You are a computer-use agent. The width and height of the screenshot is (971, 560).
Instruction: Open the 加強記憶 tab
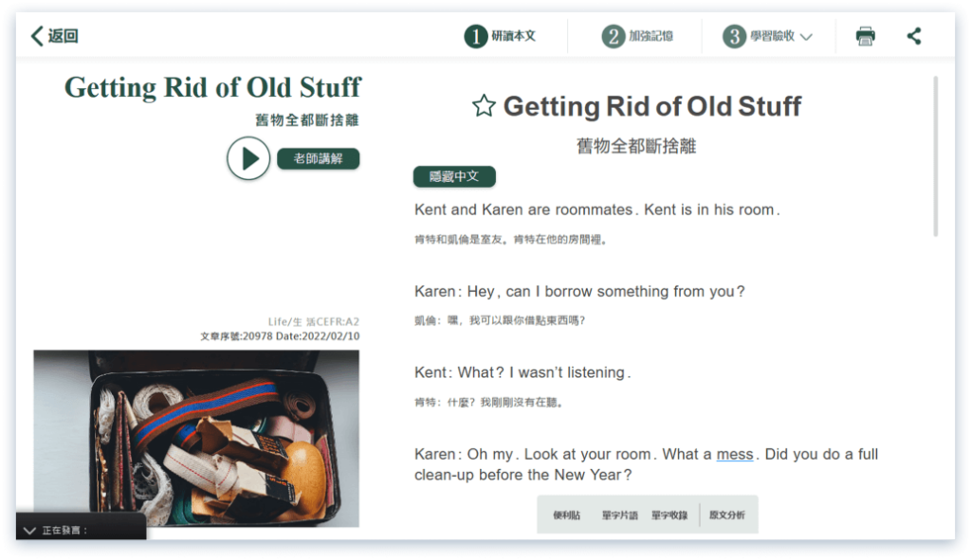pos(650,37)
